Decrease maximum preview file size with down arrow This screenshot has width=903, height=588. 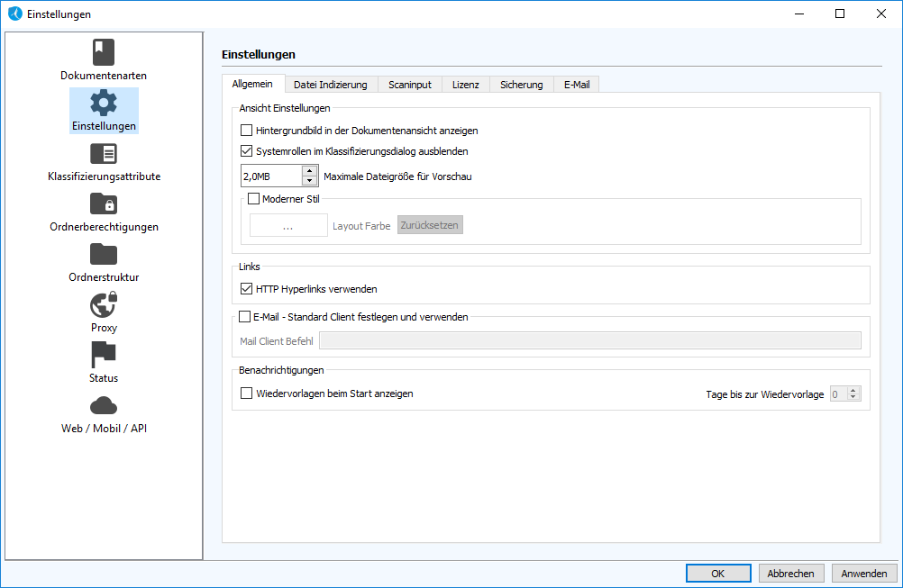(x=310, y=181)
